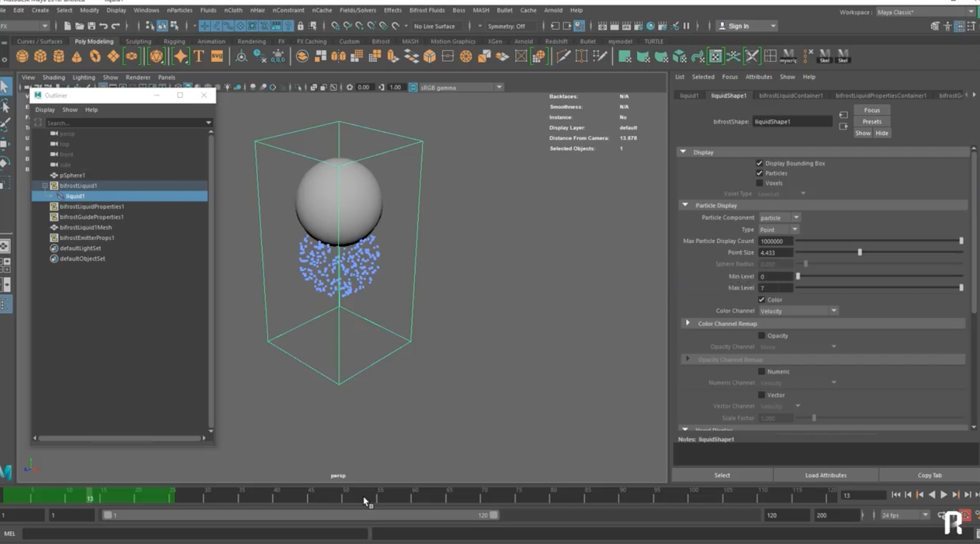
Task: Select the polygon Type text tool
Action: tap(199, 57)
